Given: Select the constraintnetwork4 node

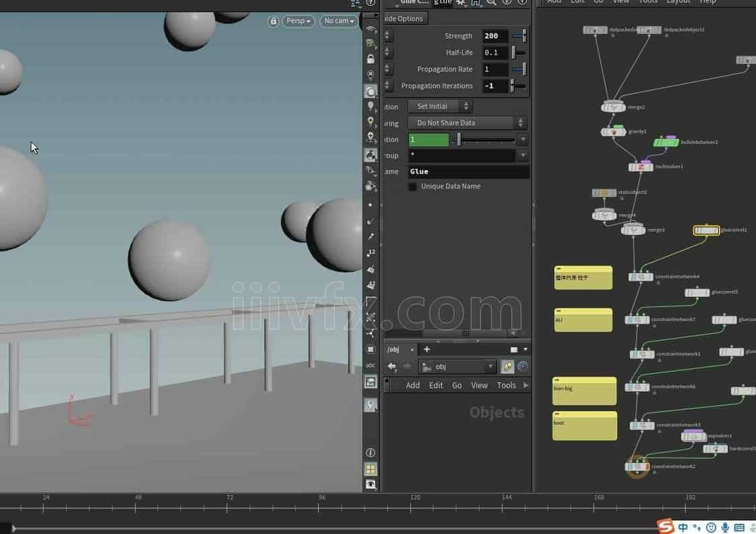Looking at the screenshot, I should click(641, 277).
